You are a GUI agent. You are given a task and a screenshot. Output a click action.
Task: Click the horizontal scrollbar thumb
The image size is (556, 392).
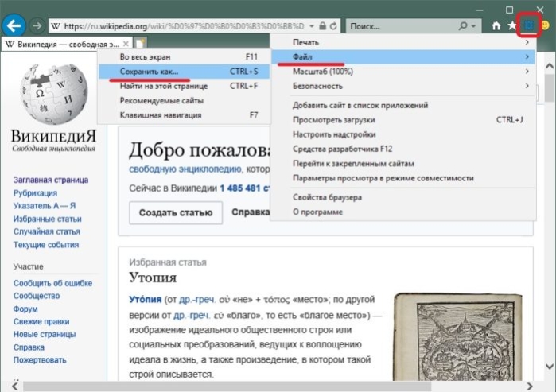tap(227, 386)
